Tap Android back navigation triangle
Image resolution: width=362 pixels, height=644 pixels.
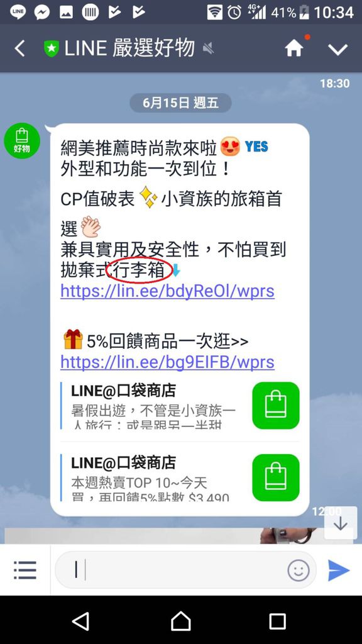tap(80, 621)
